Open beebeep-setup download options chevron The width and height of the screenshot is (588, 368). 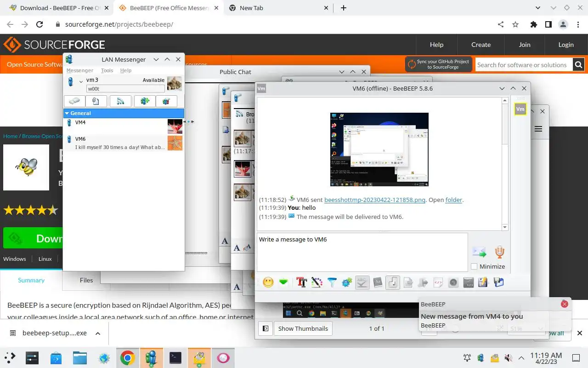pyautogui.click(x=97, y=333)
